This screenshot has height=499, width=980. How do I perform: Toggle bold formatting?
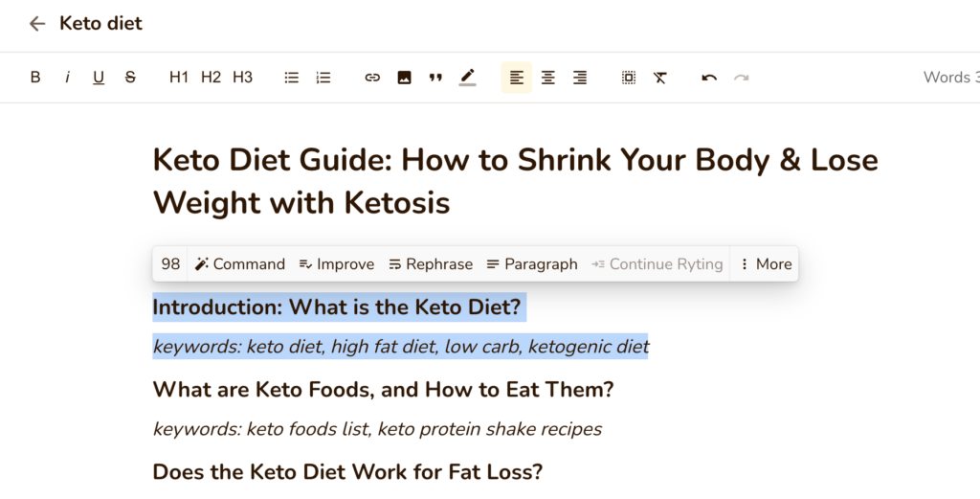coord(35,78)
